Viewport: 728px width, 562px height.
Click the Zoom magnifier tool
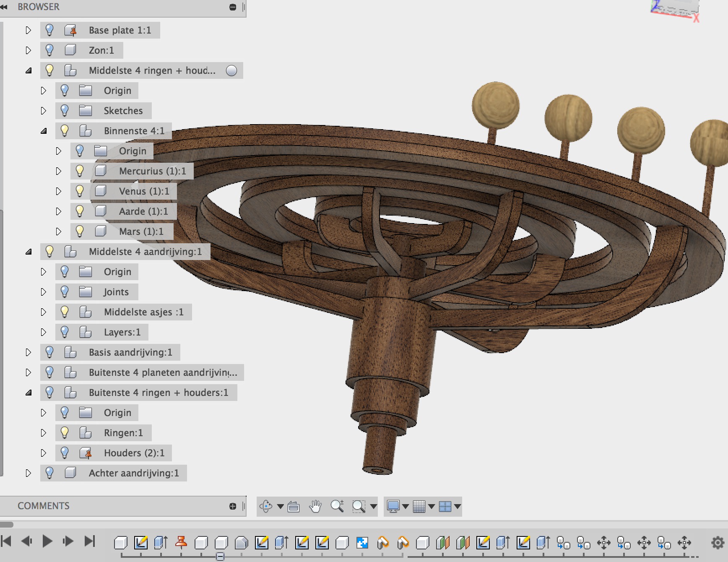[x=337, y=506]
